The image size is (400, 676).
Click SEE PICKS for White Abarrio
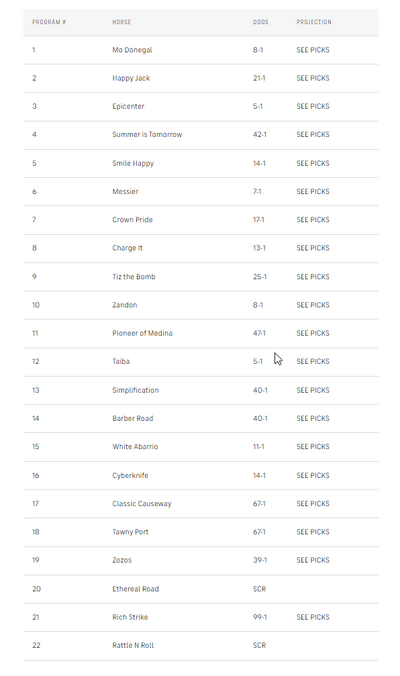[x=312, y=447]
